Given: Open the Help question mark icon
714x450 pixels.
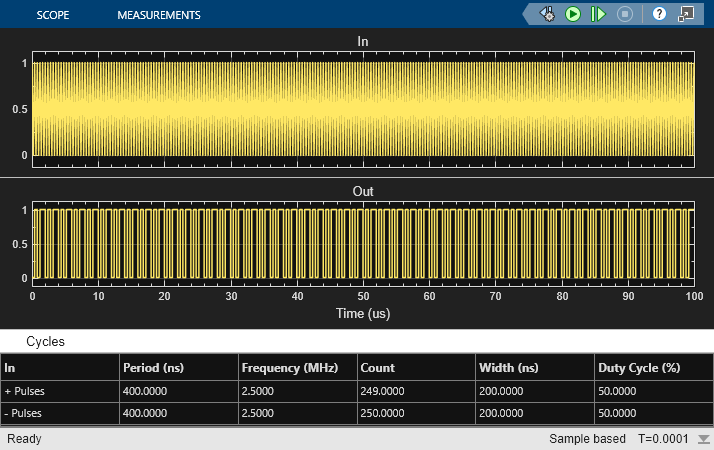Looking at the screenshot, I should (659, 14).
